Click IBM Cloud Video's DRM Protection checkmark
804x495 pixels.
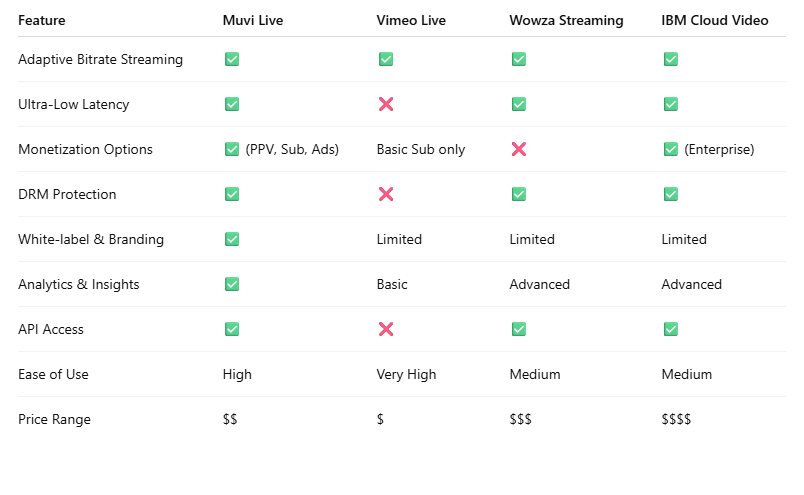pos(671,194)
